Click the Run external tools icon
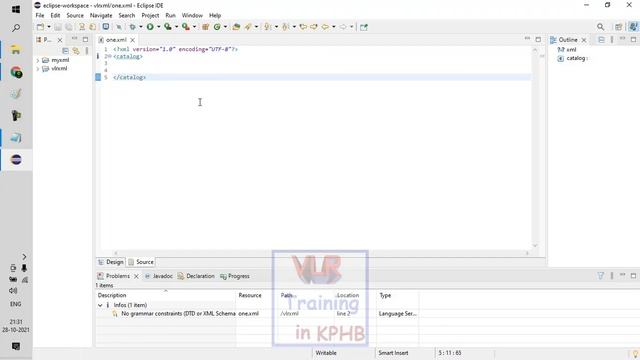 186,27
